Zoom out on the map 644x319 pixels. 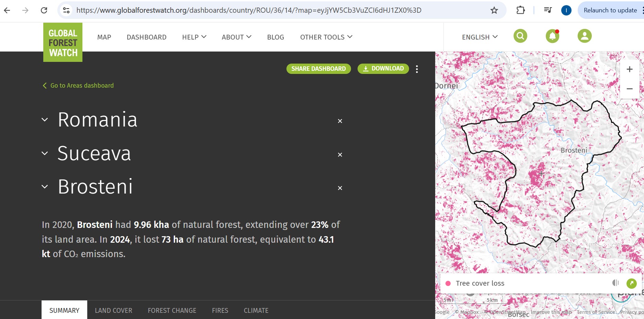[630, 89]
